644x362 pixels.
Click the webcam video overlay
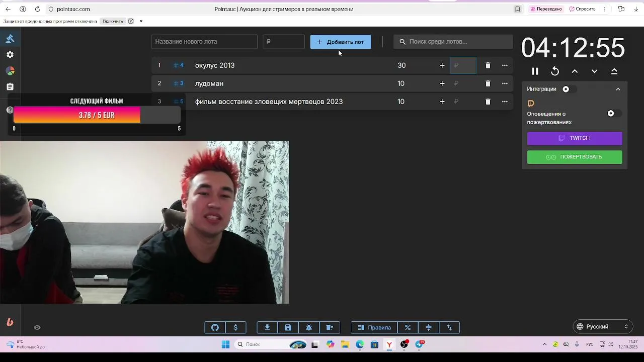click(x=144, y=222)
